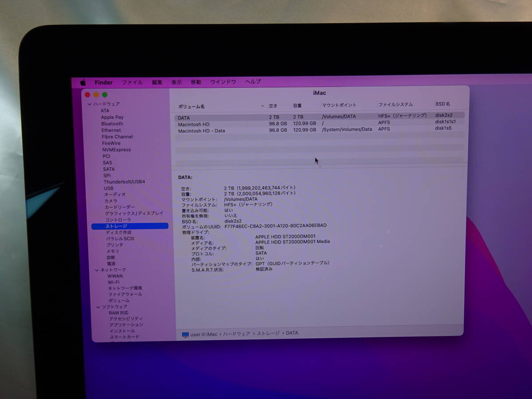Open the Finder menu
This screenshot has width=532, height=399.
pyautogui.click(x=104, y=82)
